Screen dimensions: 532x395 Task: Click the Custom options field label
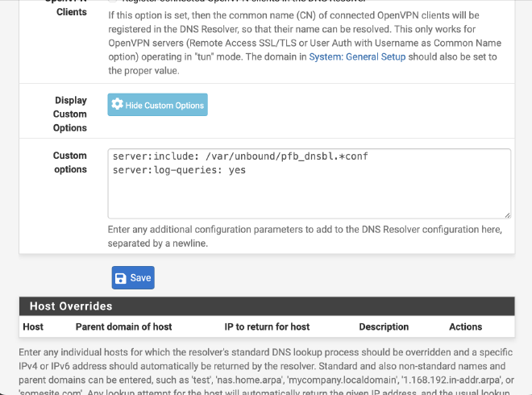pyautogui.click(x=70, y=163)
